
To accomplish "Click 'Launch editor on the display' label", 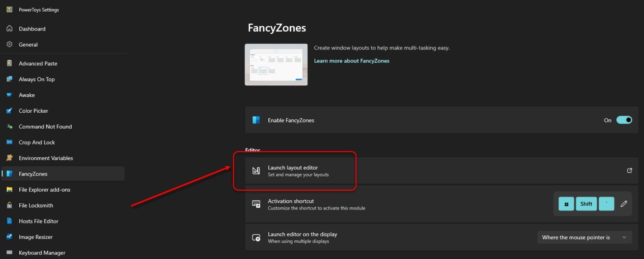I will click(302, 234).
